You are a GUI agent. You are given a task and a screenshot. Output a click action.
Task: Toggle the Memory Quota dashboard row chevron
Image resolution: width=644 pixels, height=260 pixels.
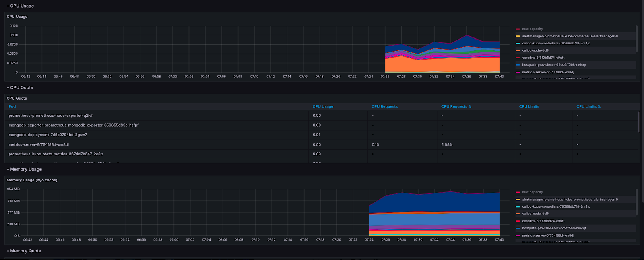click(x=8, y=251)
